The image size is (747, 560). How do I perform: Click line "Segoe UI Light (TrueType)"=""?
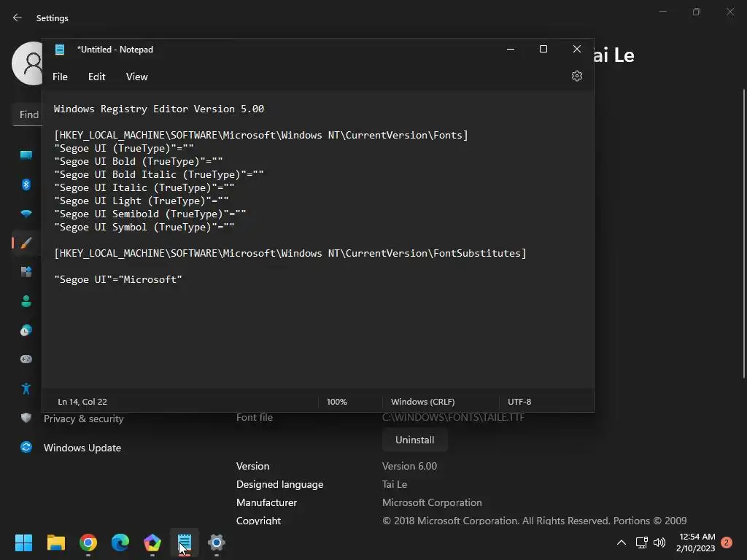[x=141, y=201]
